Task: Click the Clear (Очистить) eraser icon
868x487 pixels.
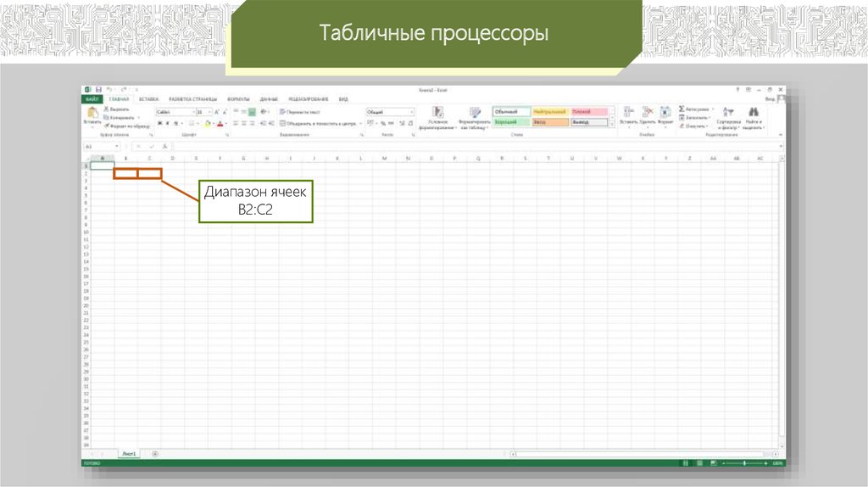Action: click(x=682, y=126)
